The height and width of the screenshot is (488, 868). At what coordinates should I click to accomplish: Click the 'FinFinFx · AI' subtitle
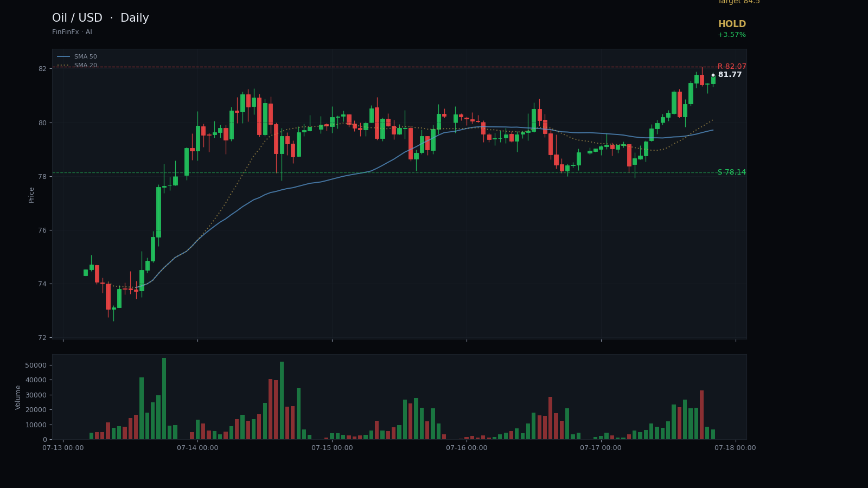click(72, 33)
